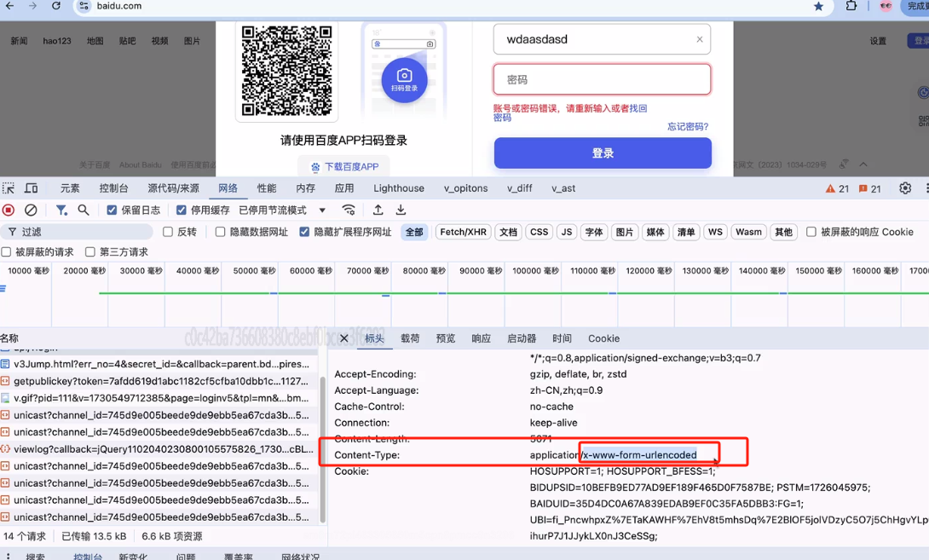The width and height of the screenshot is (929, 560).
Task: Open the 控制台 DevTools tab
Action: click(x=113, y=188)
